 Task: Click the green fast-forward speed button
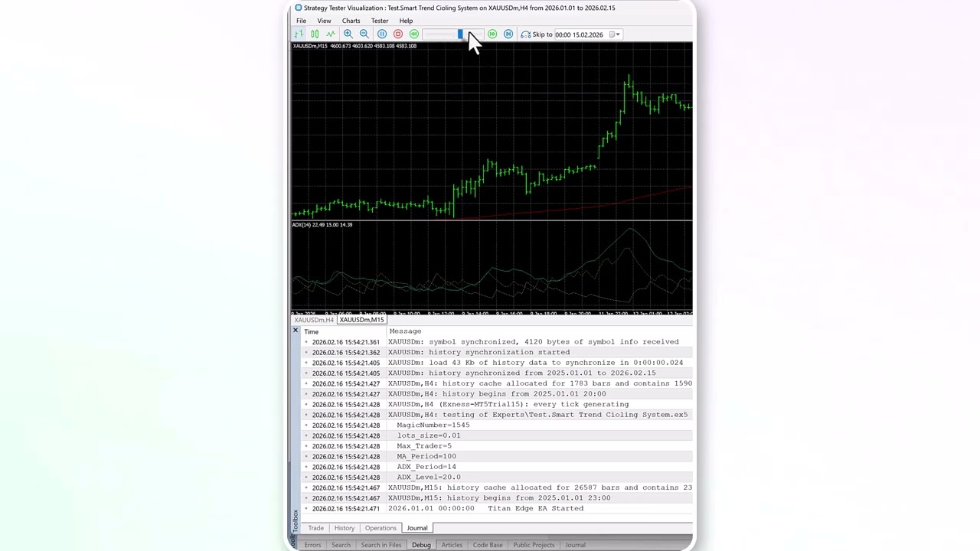492,34
